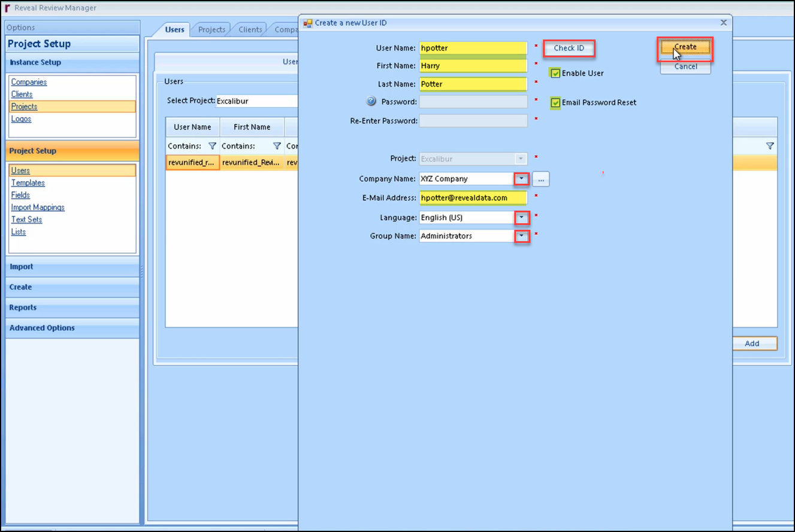Click the dialog icon beside the Create a new User ID title
This screenshot has height=532, width=795.
[308, 23]
